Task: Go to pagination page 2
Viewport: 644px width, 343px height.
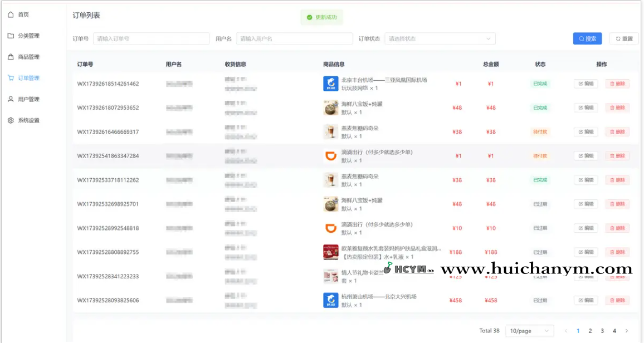Action: pyautogui.click(x=590, y=331)
